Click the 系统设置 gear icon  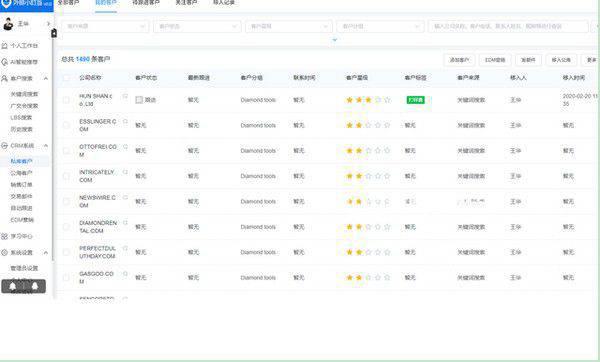pos(5,252)
